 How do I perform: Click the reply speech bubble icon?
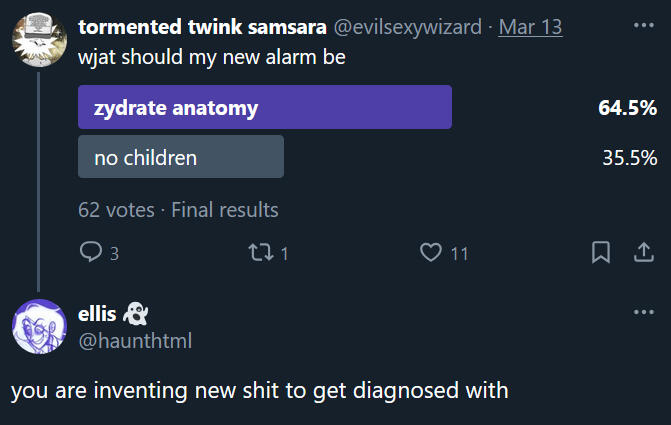pyautogui.click(x=91, y=253)
